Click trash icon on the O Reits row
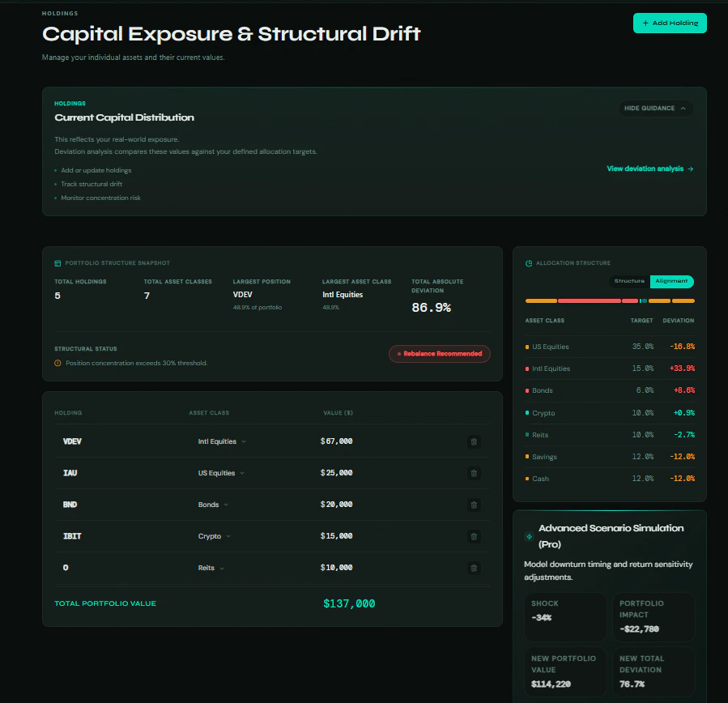 point(474,568)
